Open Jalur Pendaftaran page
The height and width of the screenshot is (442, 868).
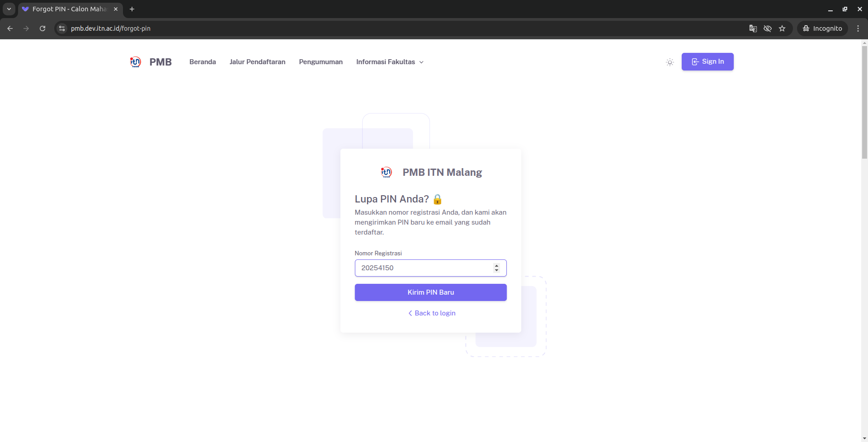point(257,62)
